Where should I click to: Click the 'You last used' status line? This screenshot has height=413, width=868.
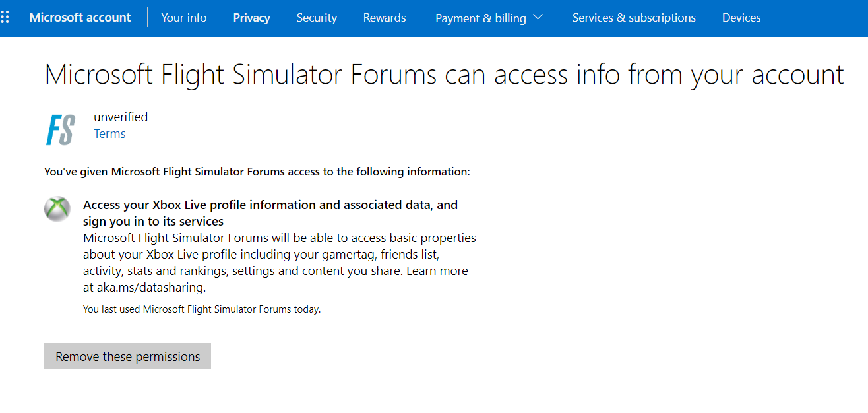click(202, 309)
